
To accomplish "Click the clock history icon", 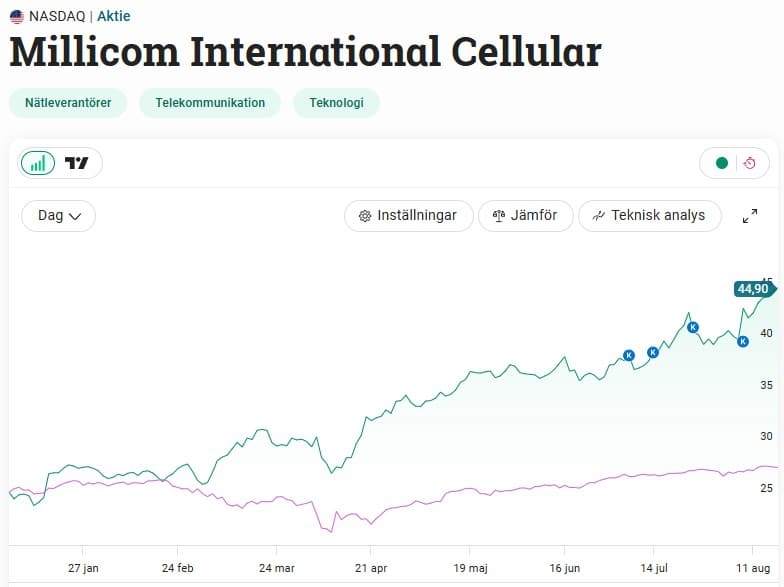I will [x=750, y=163].
